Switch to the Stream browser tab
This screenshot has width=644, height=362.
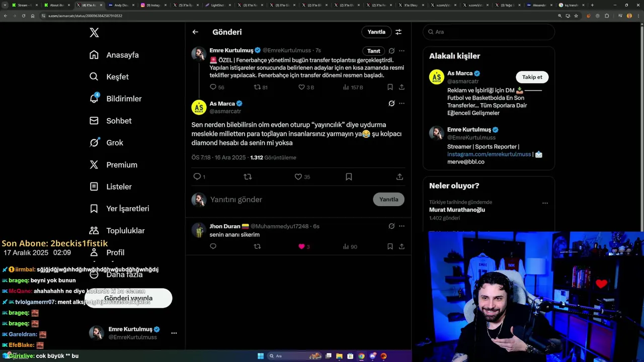pos(24,5)
